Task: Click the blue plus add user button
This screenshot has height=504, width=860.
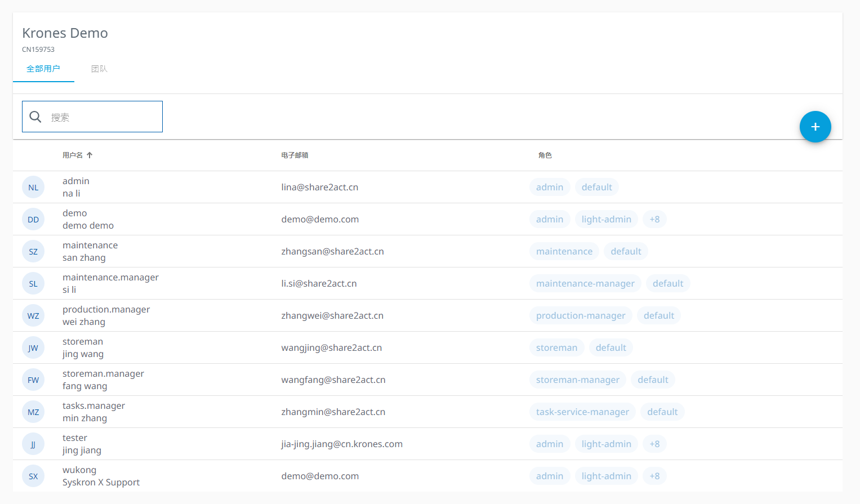Action: click(815, 127)
